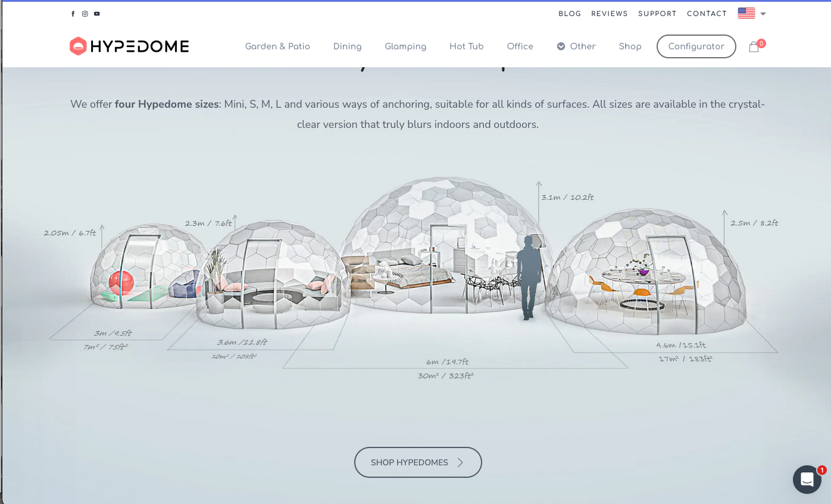
Task: Click the '4.6m / 15.1ft' diameter label
Action: tap(681, 345)
